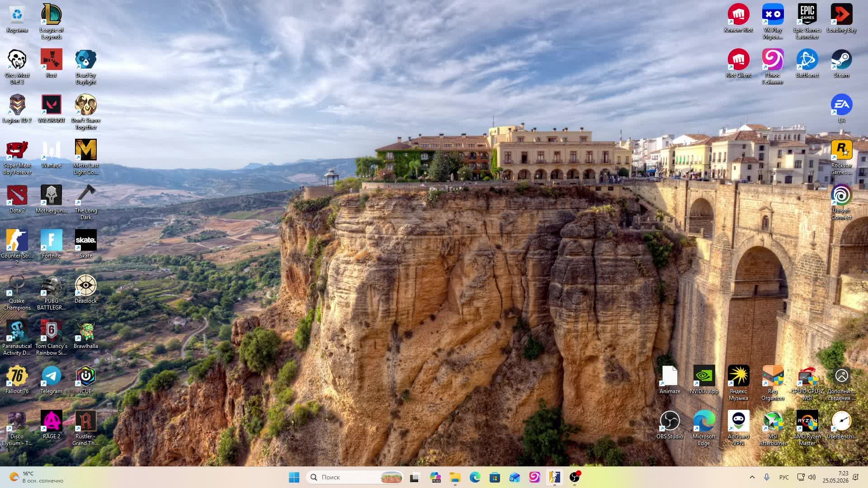Open Don't Starve Together shortcut
Screen dimensions: 868x488
click(86, 112)
